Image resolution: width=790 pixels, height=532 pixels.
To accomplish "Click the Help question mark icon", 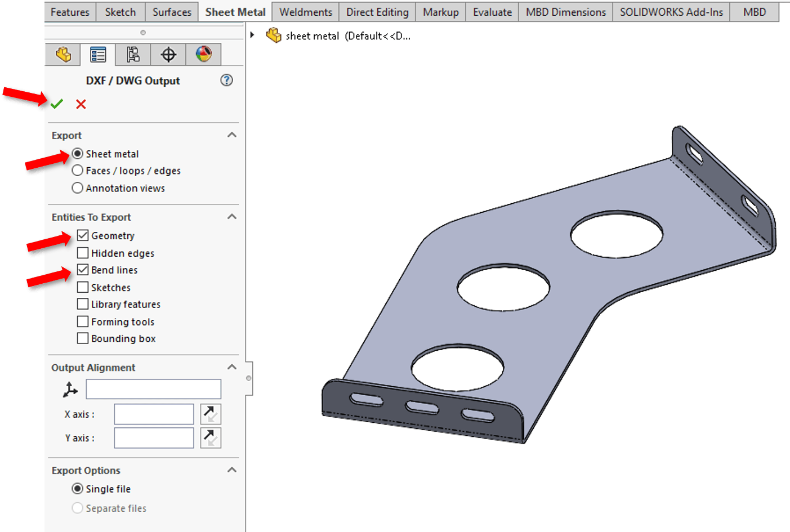I will pos(226,81).
